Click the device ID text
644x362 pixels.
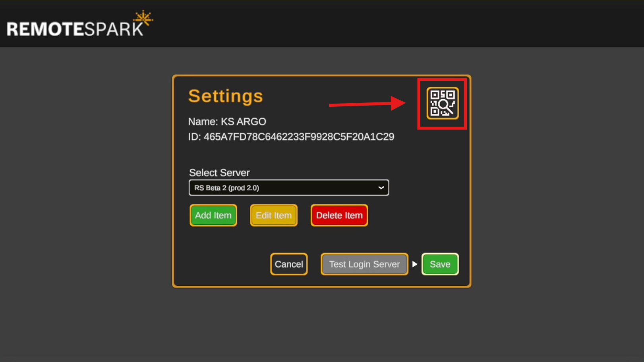(x=291, y=137)
